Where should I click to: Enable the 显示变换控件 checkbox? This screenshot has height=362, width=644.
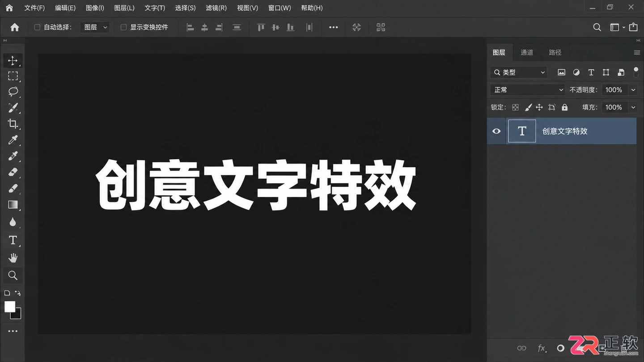124,27
